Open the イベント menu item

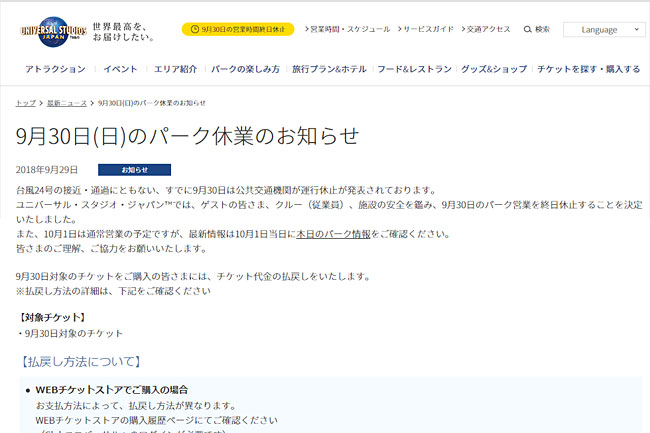click(120, 69)
